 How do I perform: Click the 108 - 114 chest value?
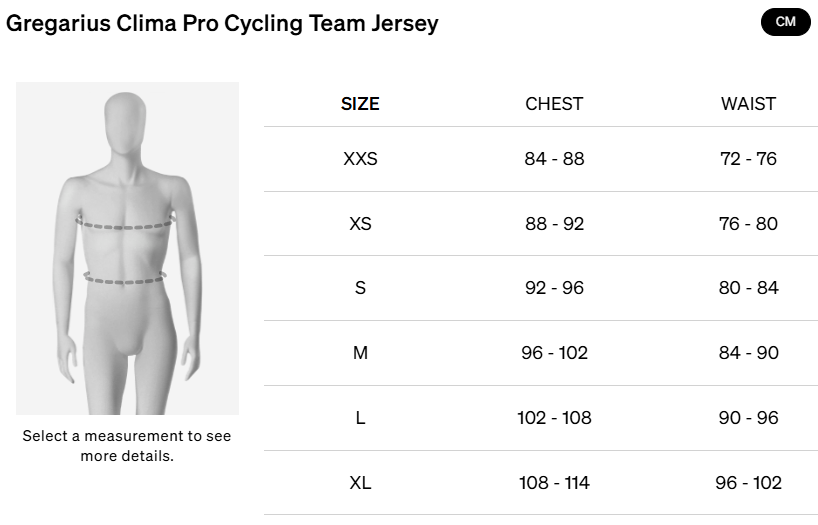point(554,483)
